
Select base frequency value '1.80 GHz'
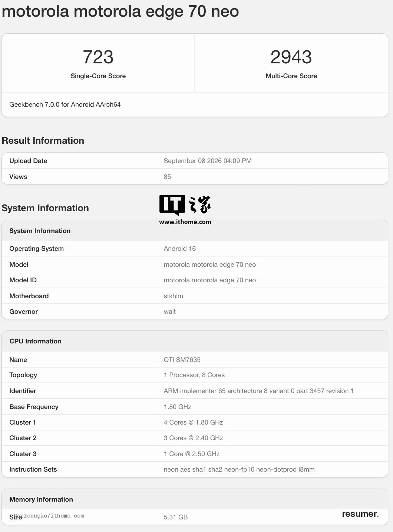click(x=178, y=407)
